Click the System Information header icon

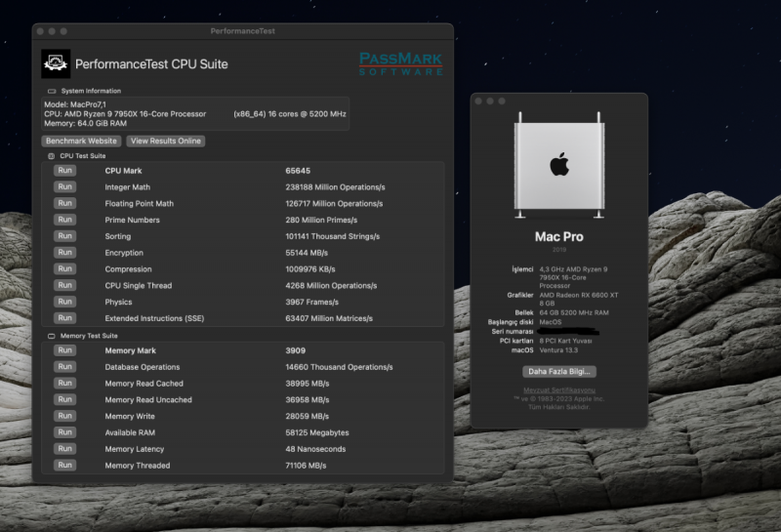point(52,91)
